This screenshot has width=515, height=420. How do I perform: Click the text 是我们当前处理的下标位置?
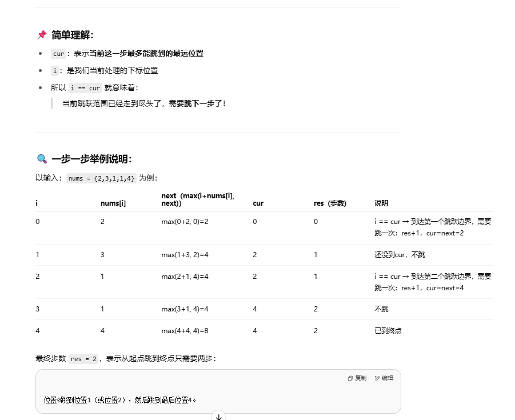(113, 70)
